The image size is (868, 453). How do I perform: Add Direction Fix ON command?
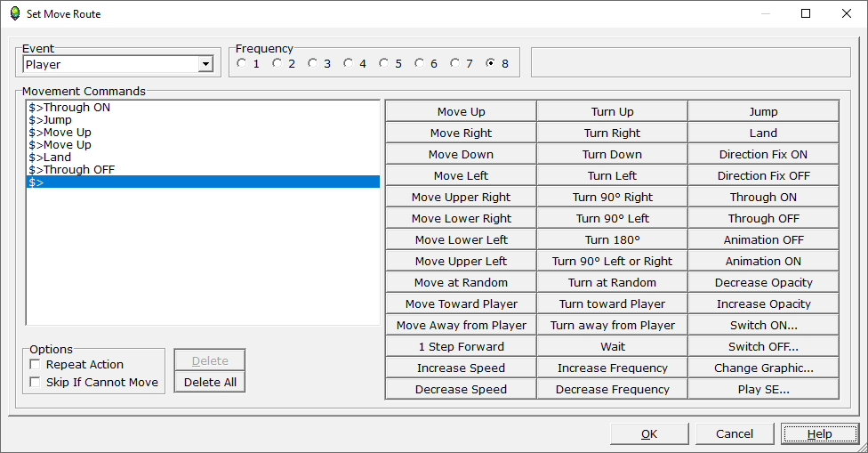point(763,155)
